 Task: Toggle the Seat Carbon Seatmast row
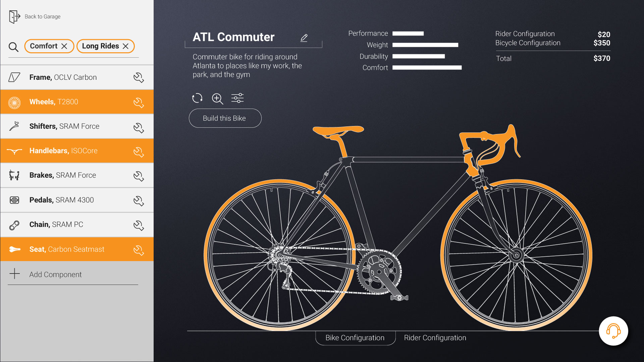pyautogui.click(x=77, y=249)
